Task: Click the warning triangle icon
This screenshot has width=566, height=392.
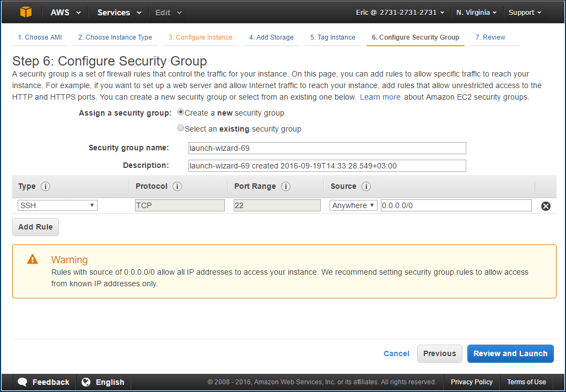Action: (33, 259)
